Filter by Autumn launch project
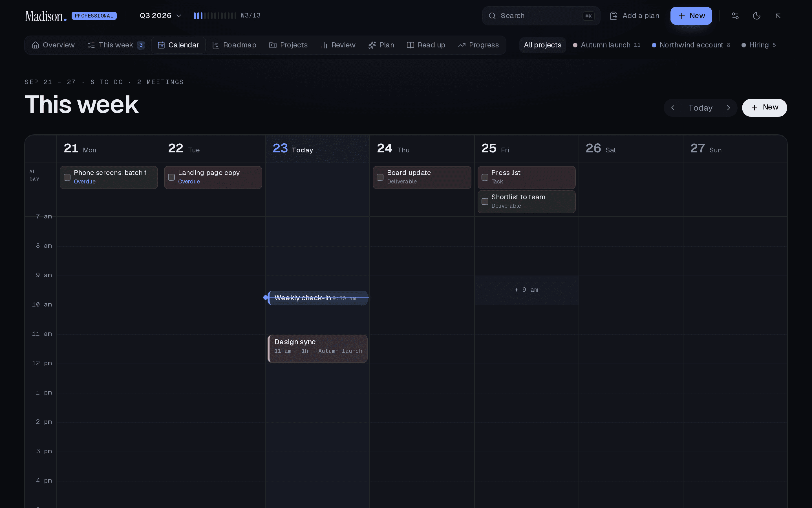 pyautogui.click(x=607, y=45)
